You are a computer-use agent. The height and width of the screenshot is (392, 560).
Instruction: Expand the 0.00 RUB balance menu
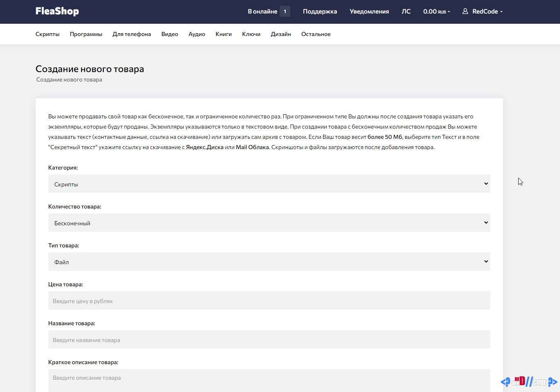point(437,11)
